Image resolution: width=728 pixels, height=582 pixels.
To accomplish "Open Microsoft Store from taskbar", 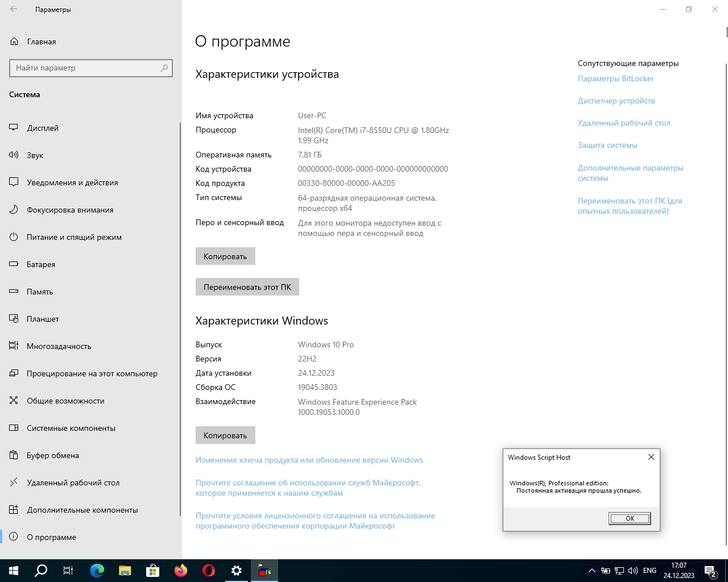I will pos(153,571).
